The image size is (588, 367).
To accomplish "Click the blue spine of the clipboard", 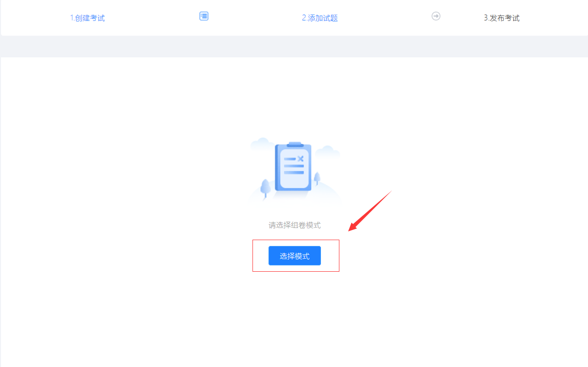I will 277,167.
